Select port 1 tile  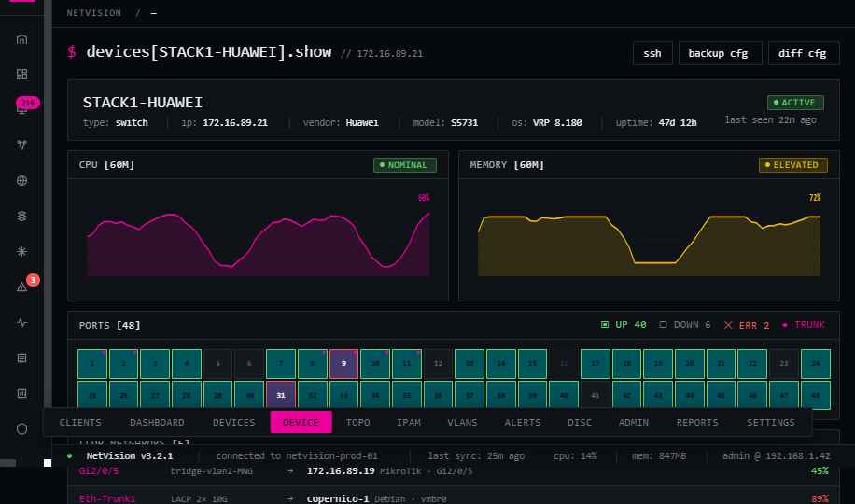point(92,364)
